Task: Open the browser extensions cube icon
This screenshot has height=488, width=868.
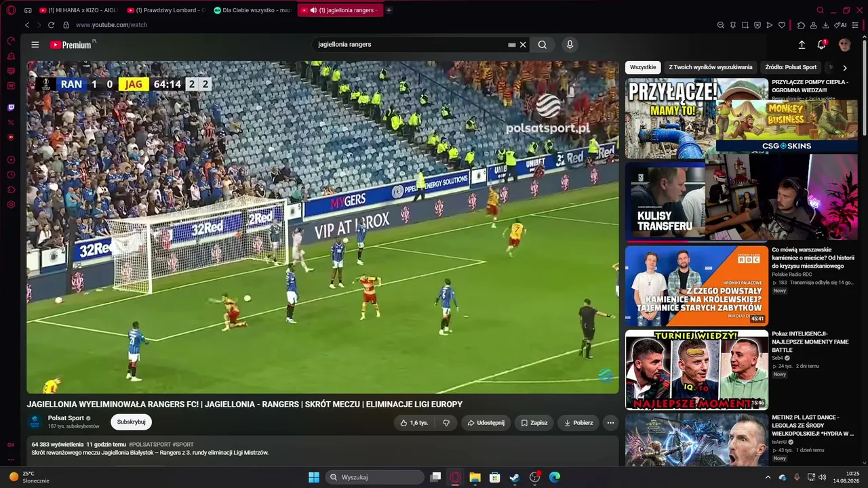Action: [x=801, y=25]
